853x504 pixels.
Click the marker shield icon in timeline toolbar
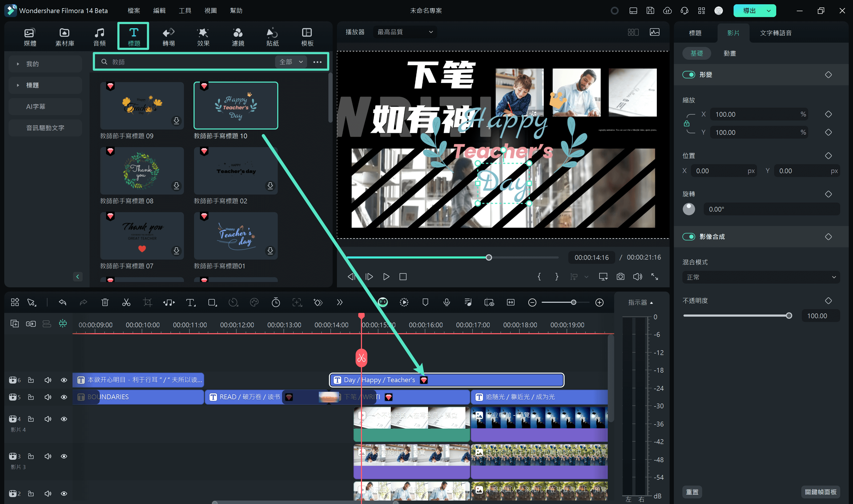pos(425,302)
